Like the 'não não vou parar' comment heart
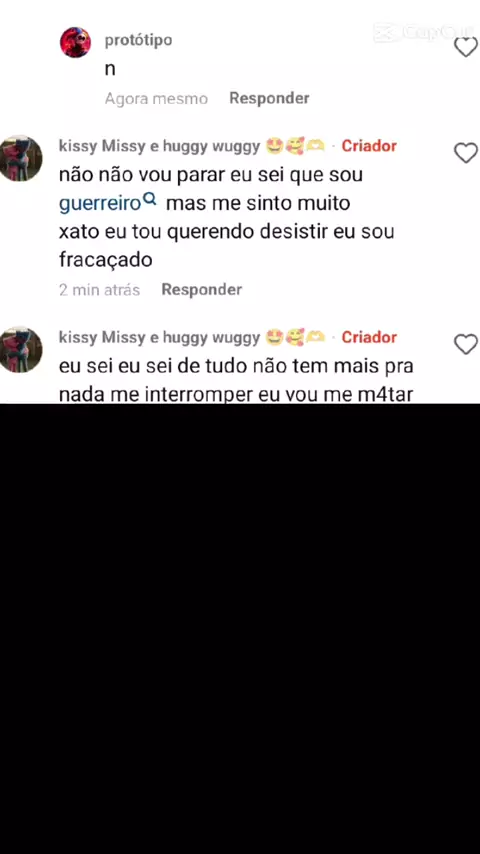480x854 pixels. click(466, 153)
